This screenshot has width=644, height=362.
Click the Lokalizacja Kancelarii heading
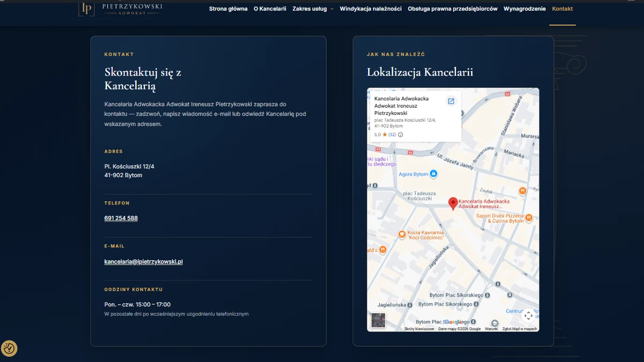(420, 72)
